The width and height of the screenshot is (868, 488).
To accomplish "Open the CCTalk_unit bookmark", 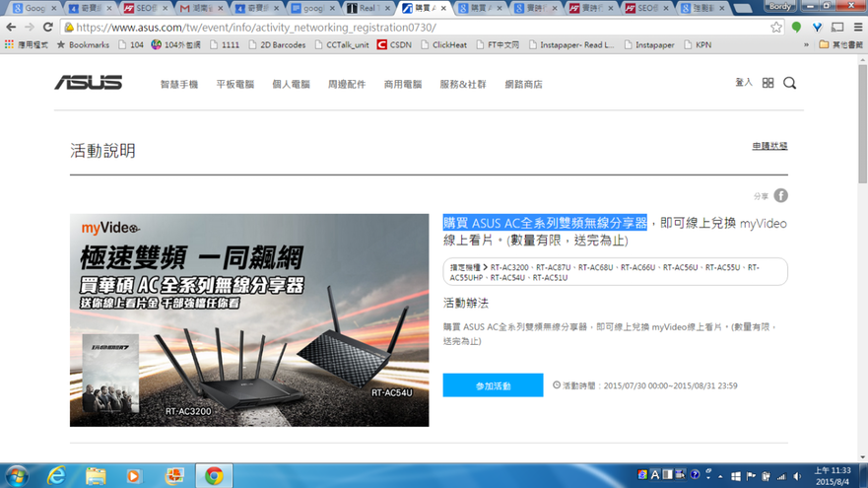I will (x=342, y=45).
